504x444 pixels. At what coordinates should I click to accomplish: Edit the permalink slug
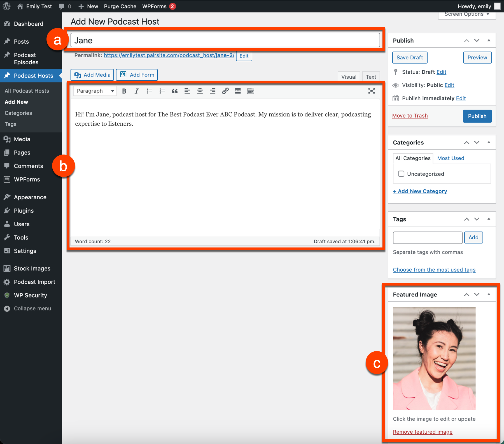coord(244,56)
